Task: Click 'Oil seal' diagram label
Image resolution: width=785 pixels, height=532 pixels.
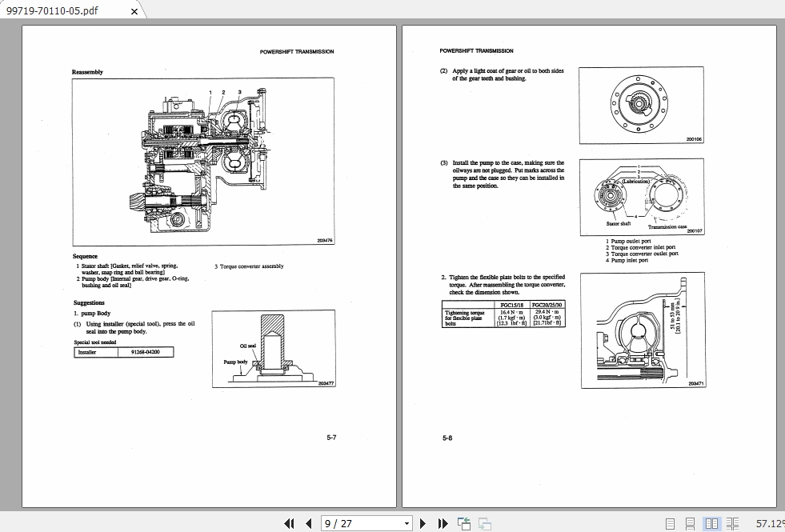Action: 248,346
